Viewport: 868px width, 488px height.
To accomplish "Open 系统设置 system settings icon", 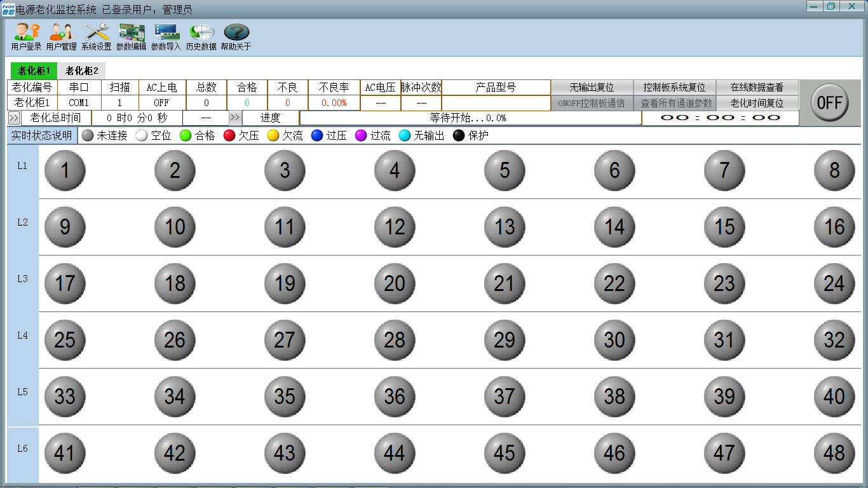I will [96, 37].
